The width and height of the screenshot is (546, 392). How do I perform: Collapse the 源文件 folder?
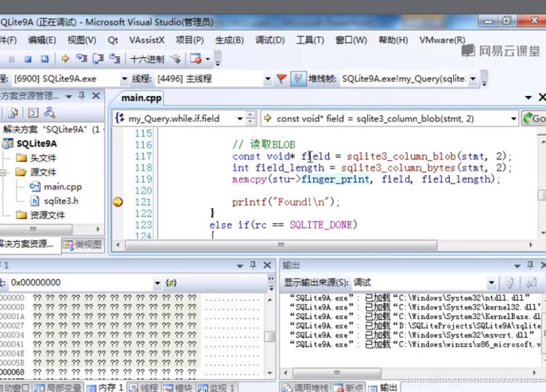coord(3,172)
